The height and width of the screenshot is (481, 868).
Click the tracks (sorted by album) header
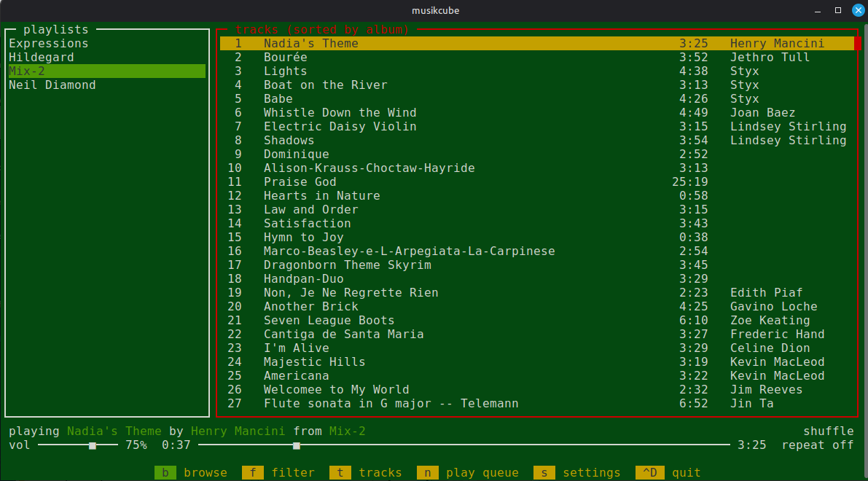click(x=322, y=30)
